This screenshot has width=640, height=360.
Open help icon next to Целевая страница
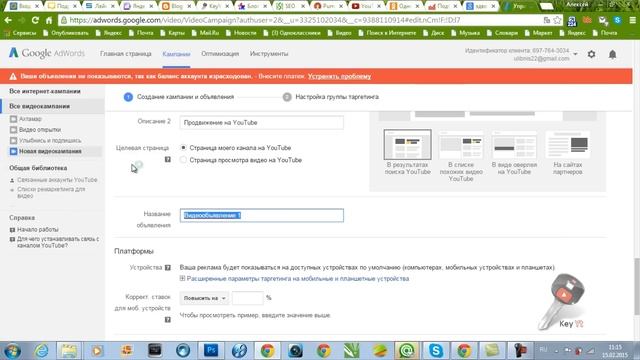click(x=168, y=160)
